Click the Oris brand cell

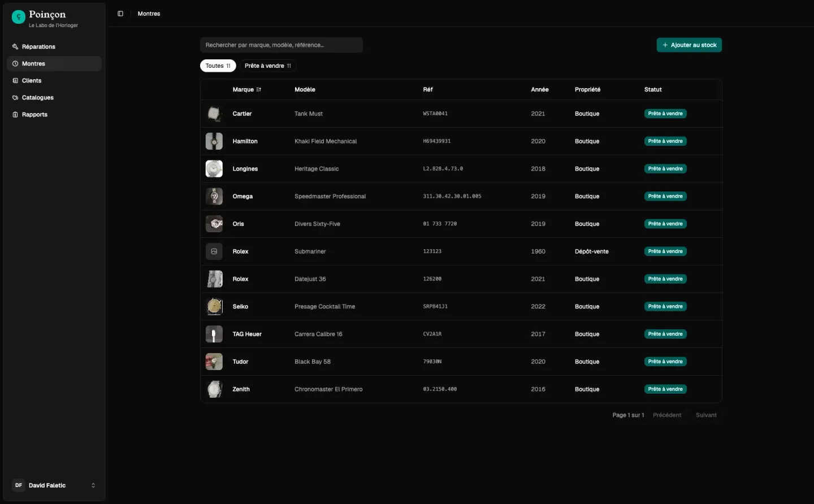pyautogui.click(x=239, y=224)
